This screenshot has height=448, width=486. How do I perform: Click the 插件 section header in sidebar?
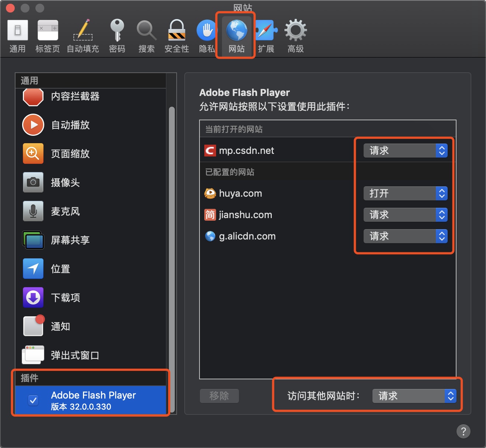click(x=29, y=378)
